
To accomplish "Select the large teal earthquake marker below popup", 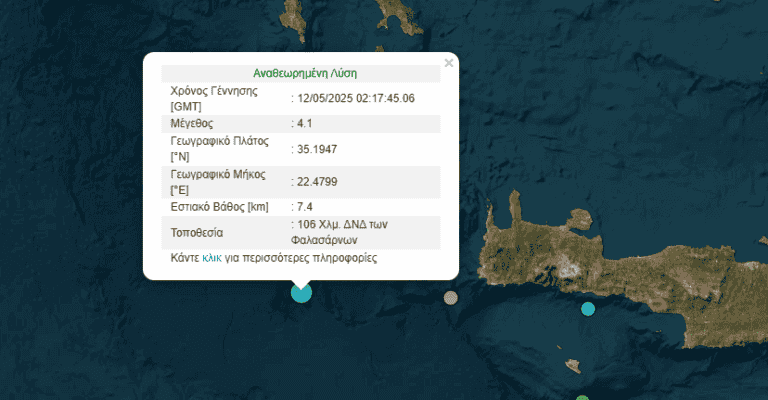I will click(301, 292).
